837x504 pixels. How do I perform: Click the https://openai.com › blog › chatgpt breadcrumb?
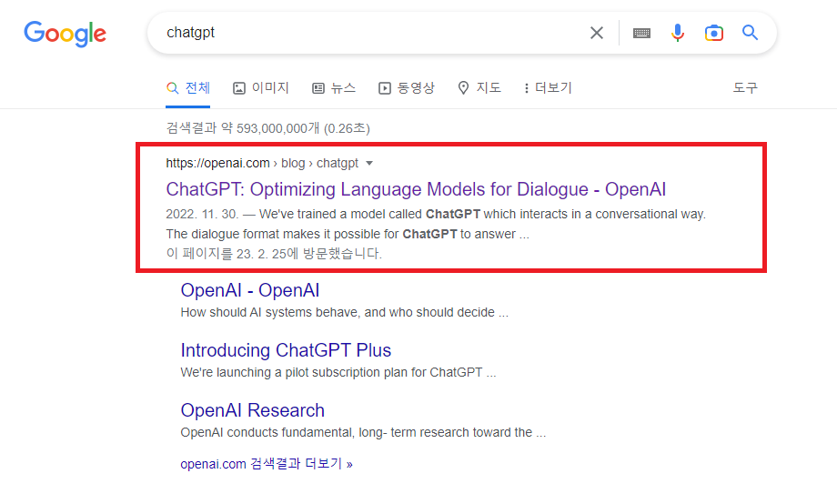pos(262,164)
